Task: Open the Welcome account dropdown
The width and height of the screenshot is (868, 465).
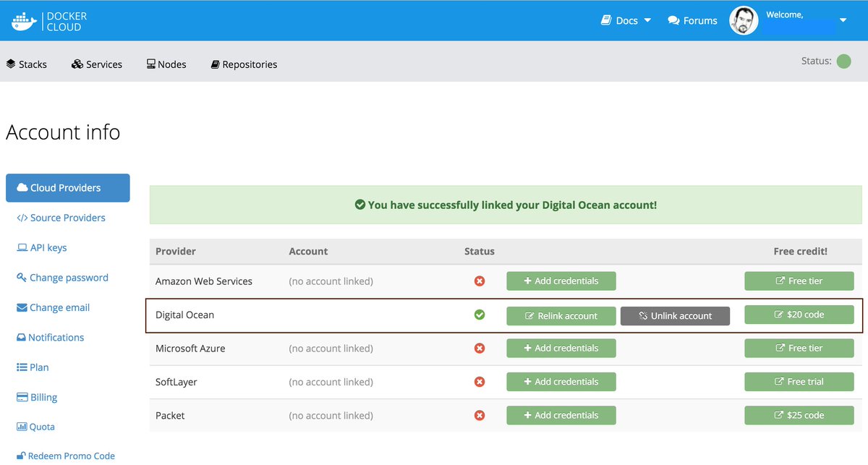Action: coord(843,20)
